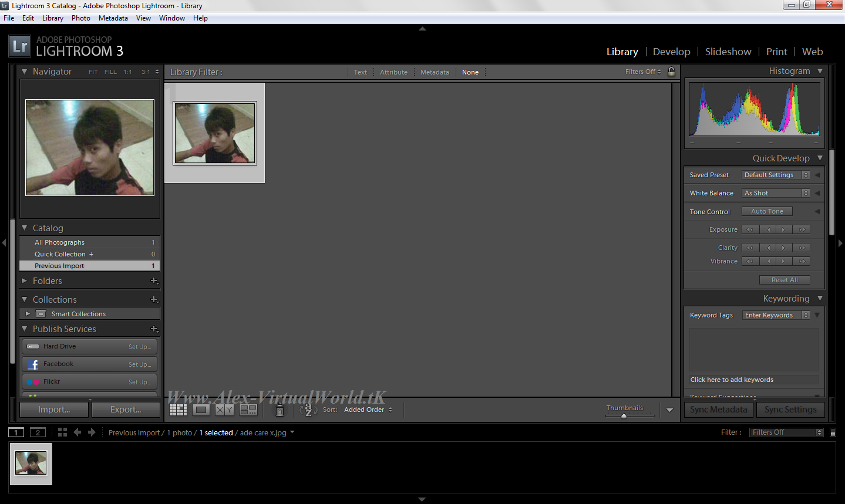Open the White Balance dropdown
The height and width of the screenshot is (504, 845).
pos(776,193)
